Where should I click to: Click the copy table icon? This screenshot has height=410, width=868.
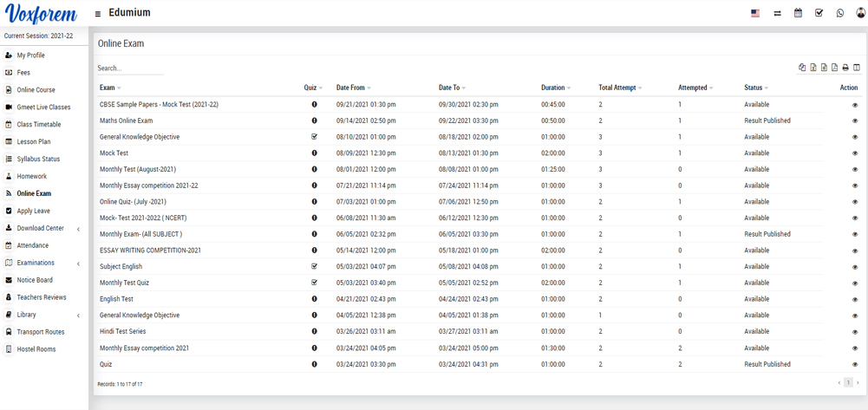point(802,68)
